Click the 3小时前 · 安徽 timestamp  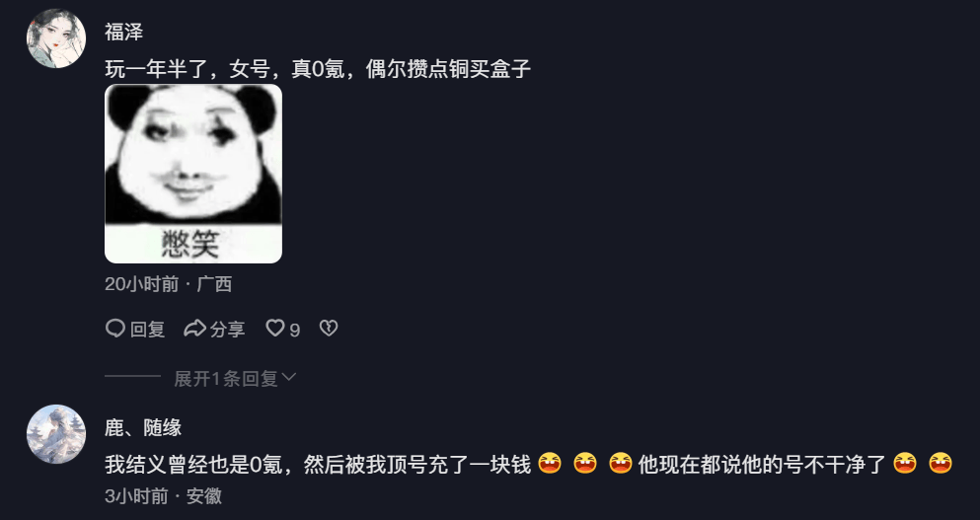(163, 496)
